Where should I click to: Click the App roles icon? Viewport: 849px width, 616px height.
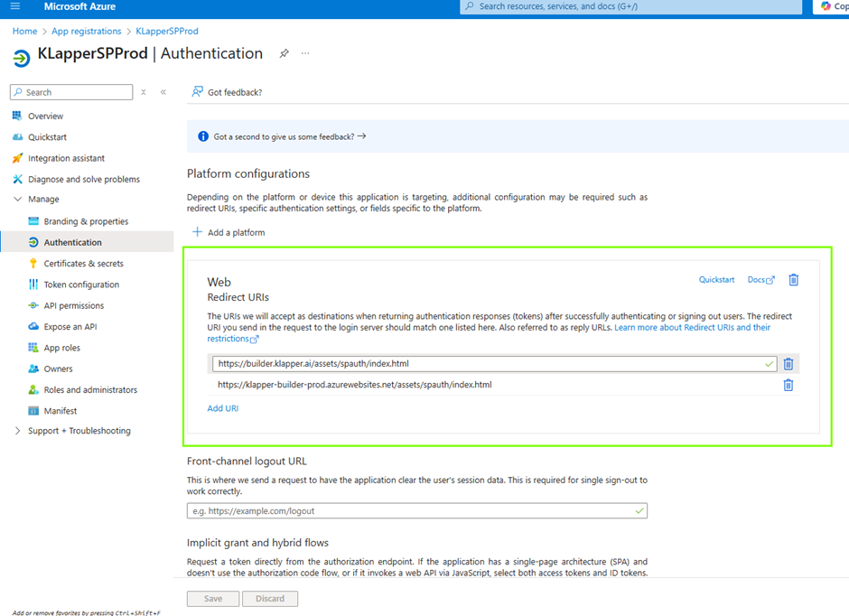pos(33,348)
